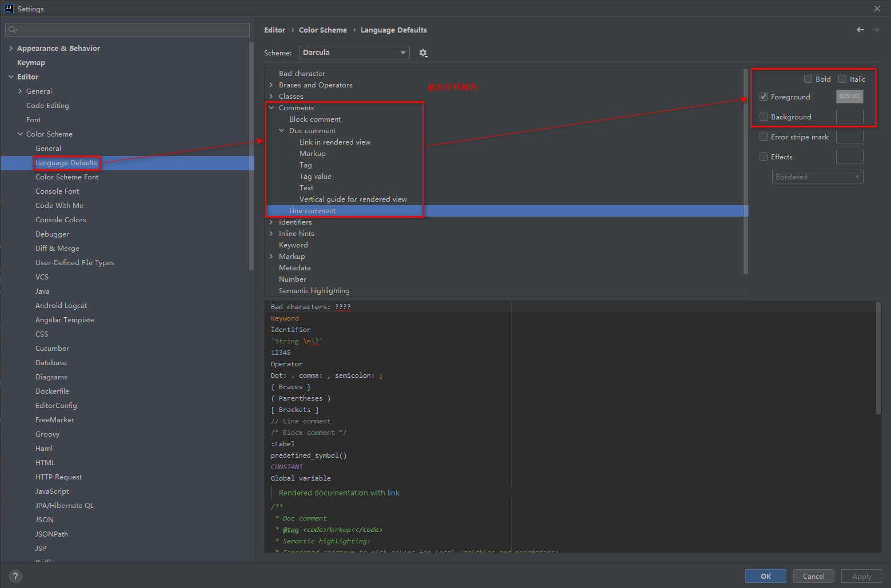
Task: Open the Scheme Darcula dropdown
Action: pos(354,53)
